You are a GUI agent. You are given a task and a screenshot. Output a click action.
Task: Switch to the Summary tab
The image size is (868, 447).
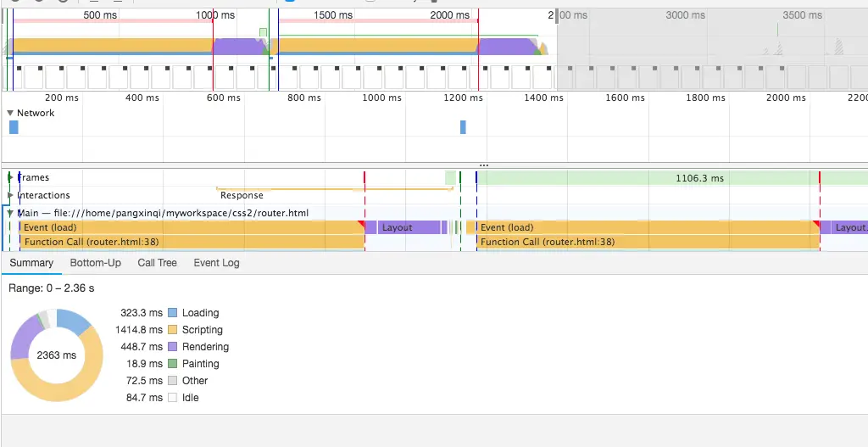pos(31,263)
